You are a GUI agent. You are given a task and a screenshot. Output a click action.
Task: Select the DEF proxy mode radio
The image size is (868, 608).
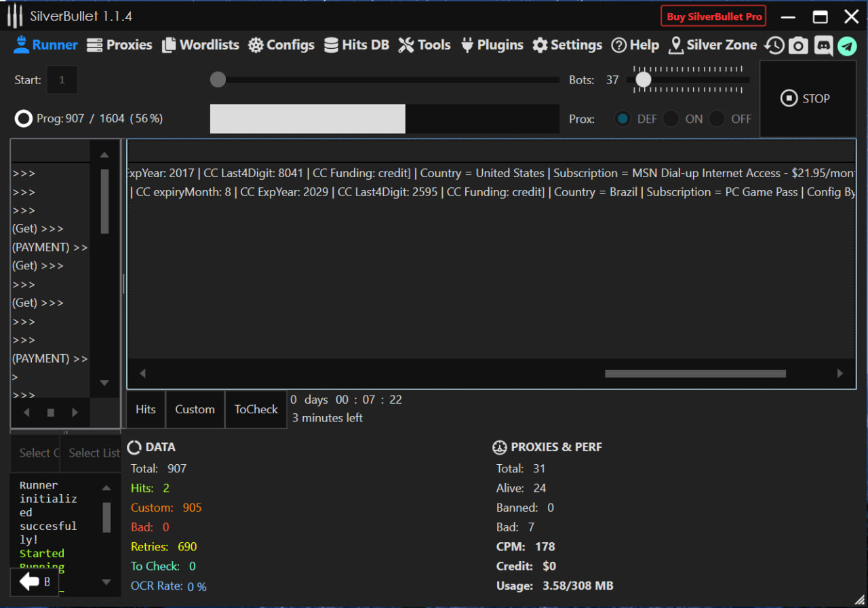623,119
